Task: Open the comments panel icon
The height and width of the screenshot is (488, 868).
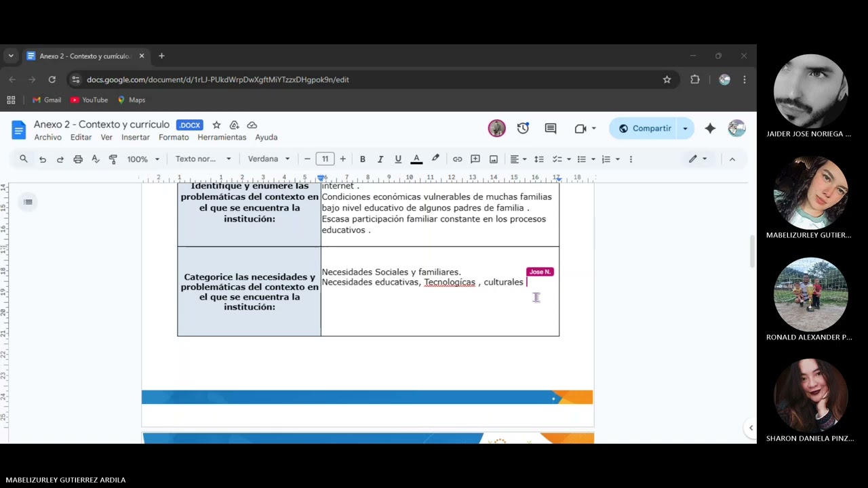Action: coord(551,128)
